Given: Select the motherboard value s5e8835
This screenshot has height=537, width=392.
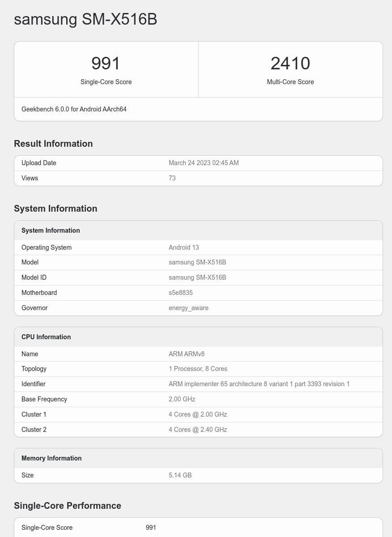Looking at the screenshot, I should (181, 293).
